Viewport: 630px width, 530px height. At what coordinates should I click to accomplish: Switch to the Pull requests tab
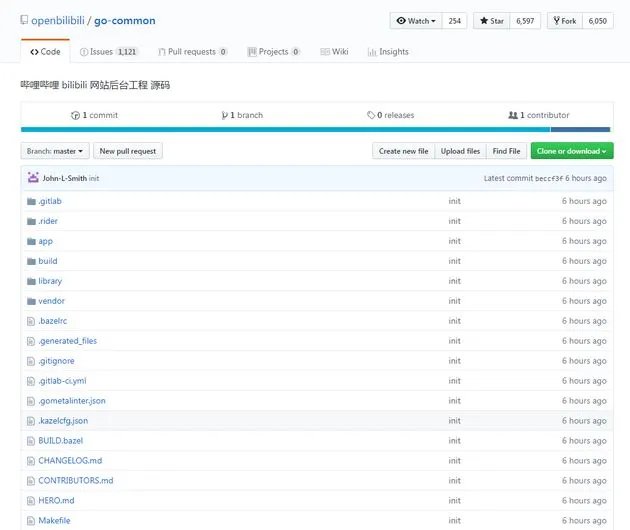[193, 52]
